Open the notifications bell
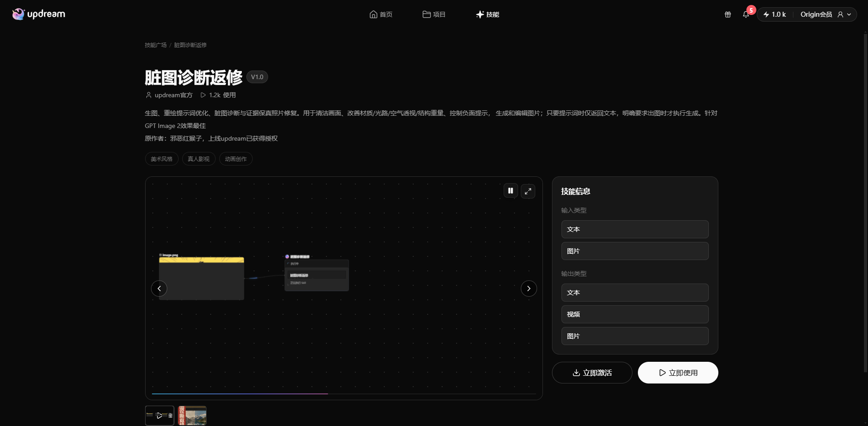 [x=746, y=14]
